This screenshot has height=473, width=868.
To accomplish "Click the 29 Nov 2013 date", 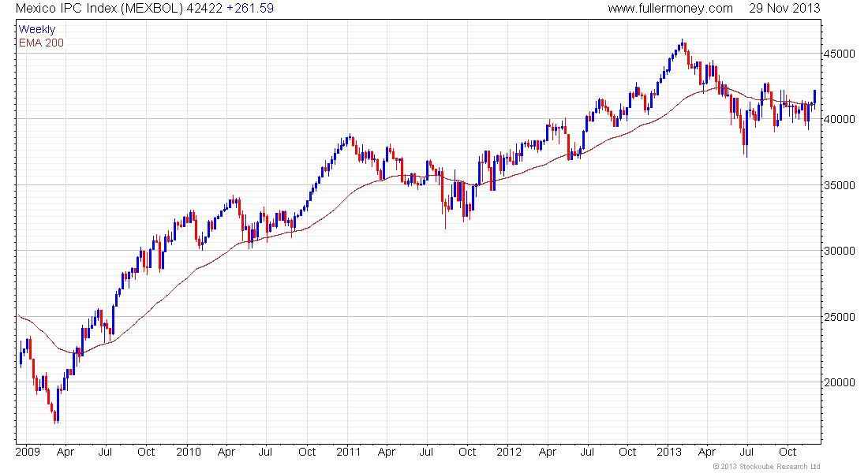I will click(784, 9).
